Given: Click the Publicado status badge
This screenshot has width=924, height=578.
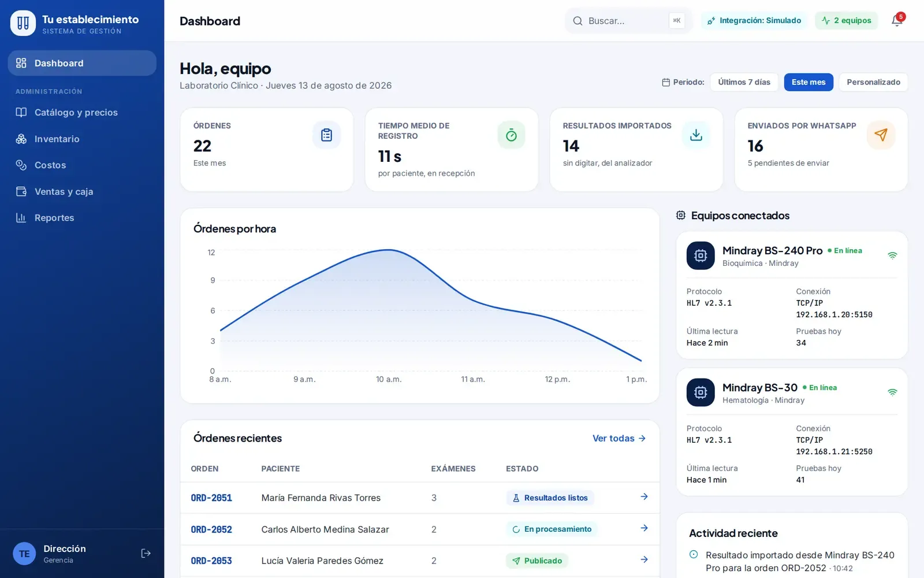Looking at the screenshot, I should (538, 561).
